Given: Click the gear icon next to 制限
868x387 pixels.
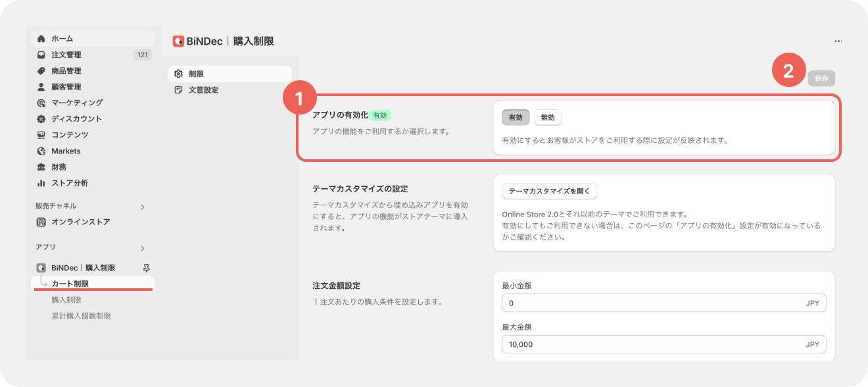Looking at the screenshot, I should coord(178,74).
